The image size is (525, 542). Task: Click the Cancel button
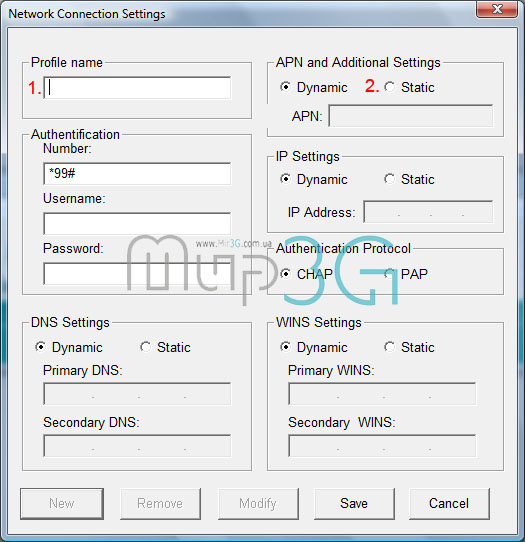click(x=449, y=504)
